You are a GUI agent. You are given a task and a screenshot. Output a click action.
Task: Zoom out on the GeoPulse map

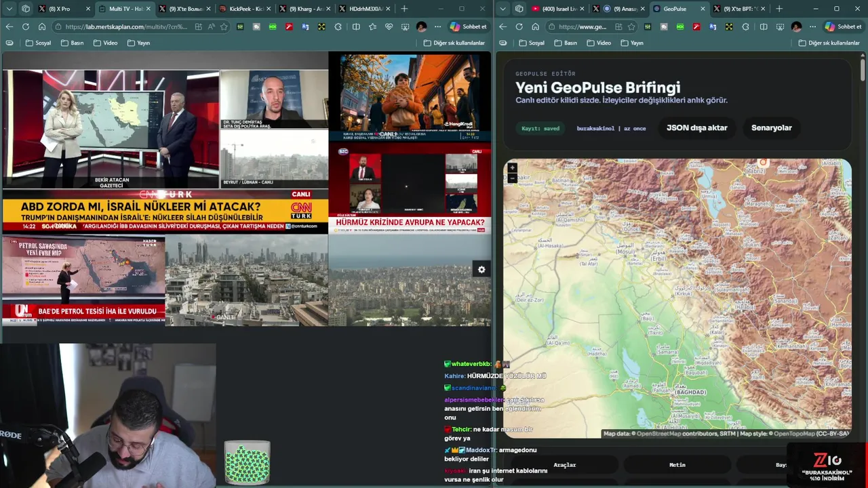pyautogui.click(x=512, y=178)
